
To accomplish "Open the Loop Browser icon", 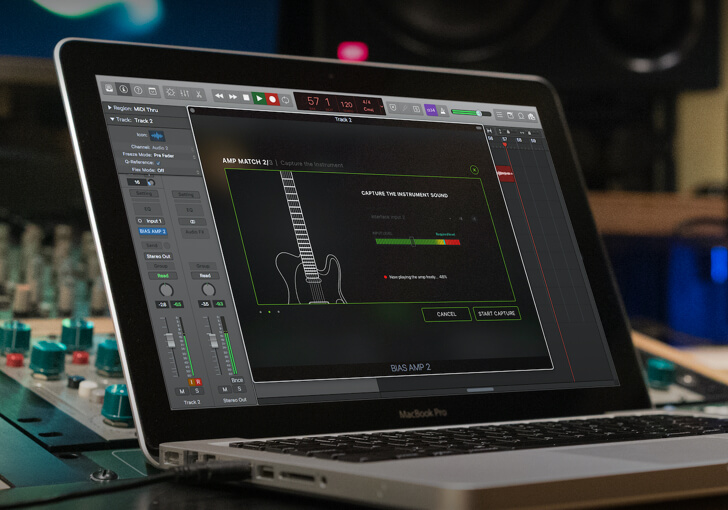I will (521, 116).
